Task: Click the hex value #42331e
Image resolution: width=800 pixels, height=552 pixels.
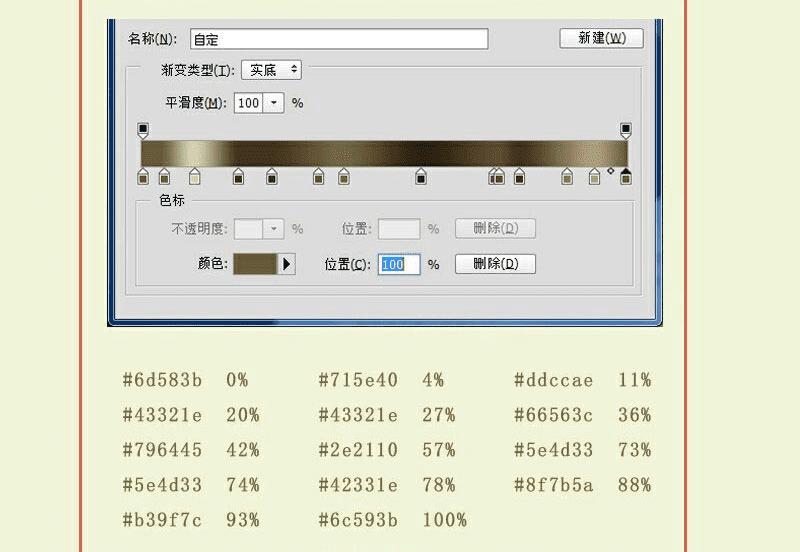Action: click(358, 485)
